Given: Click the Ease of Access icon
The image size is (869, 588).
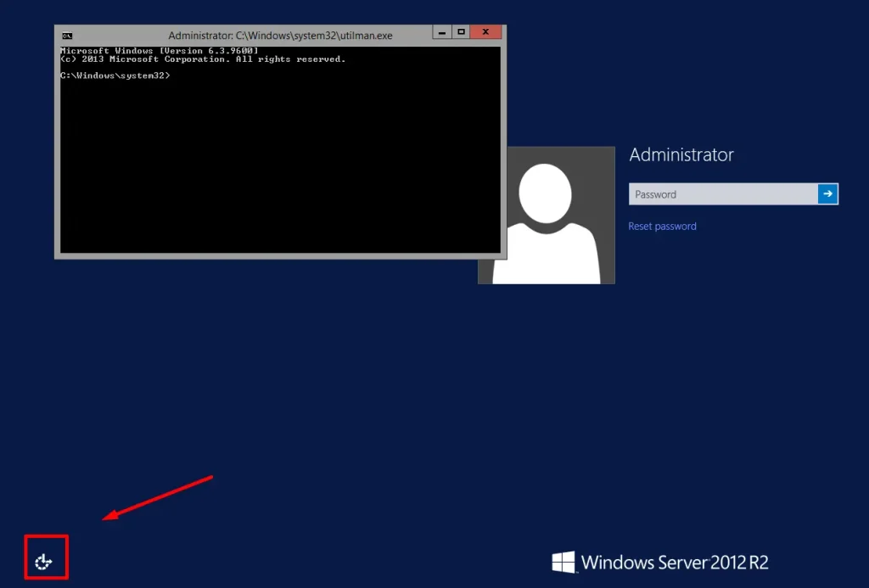Looking at the screenshot, I should coord(44,560).
